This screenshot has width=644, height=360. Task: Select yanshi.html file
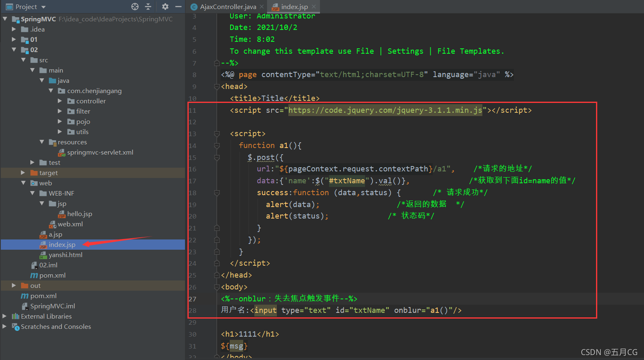[66, 255]
